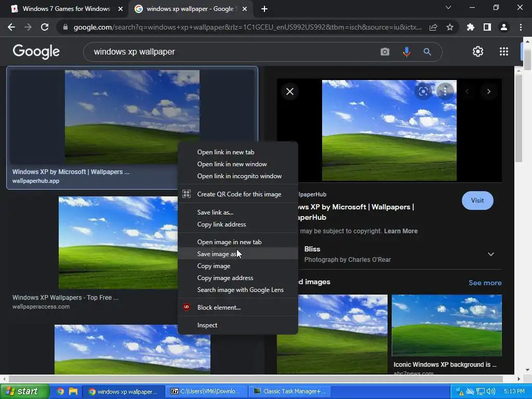Image resolution: width=532 pixels, height=399 pixels.
Task: Close the windows xp wallpaper tab
Action: pos(244,9)
